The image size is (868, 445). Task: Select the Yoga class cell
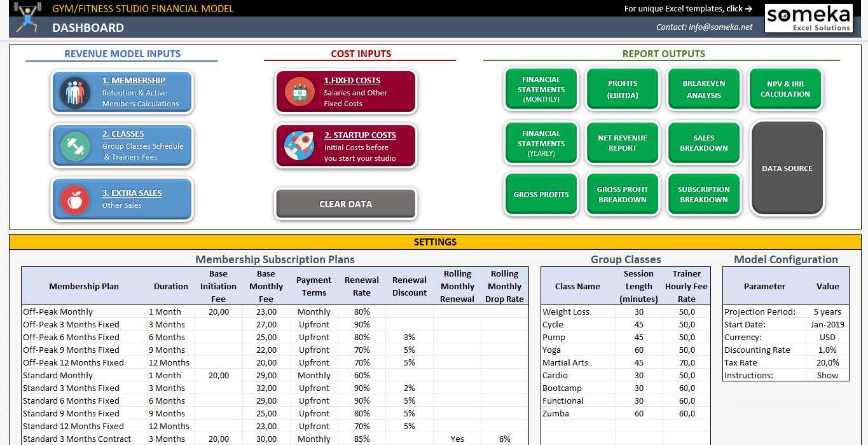pos(578,350)
